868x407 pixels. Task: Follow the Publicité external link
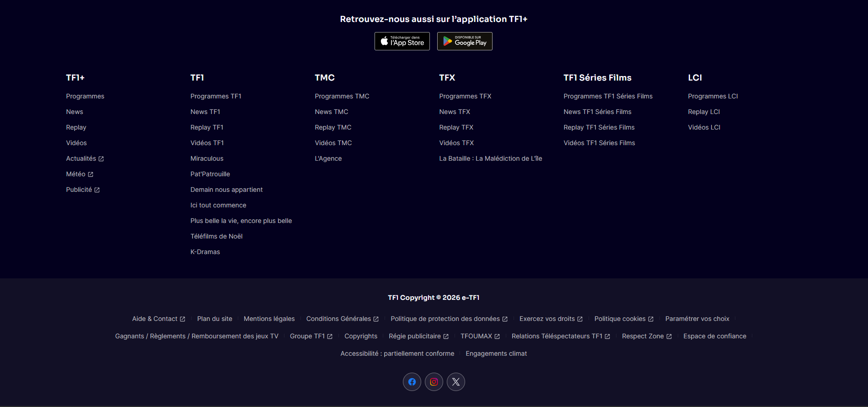click(x=83, y=190)
